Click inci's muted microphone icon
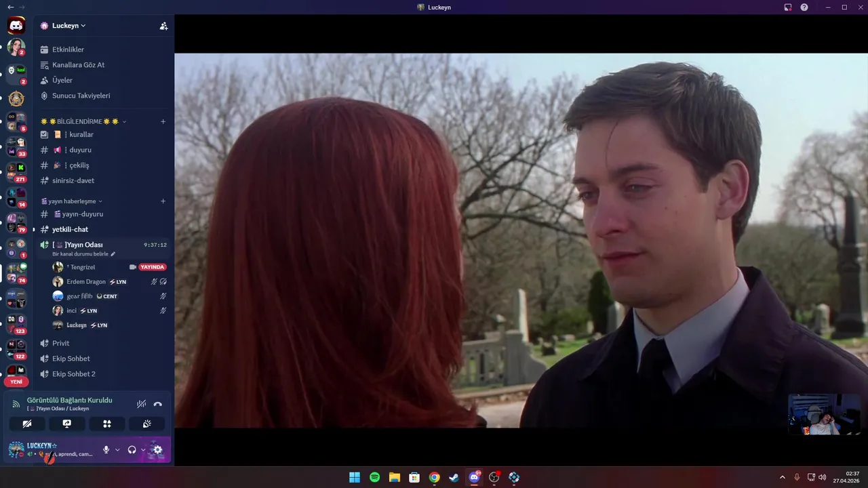868x488 pixels. tap(163, 310)
